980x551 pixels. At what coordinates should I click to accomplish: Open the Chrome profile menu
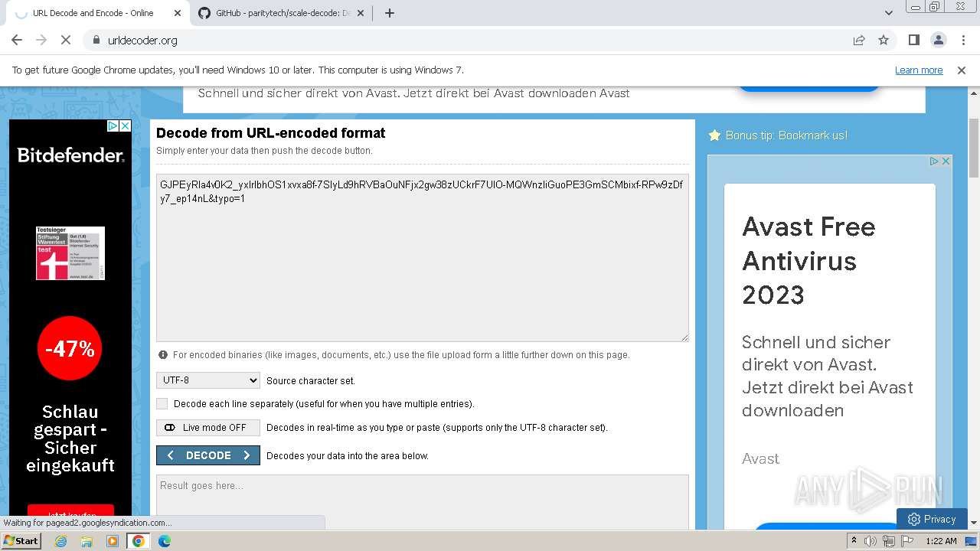pyautogui.click(x=938, y=40)
